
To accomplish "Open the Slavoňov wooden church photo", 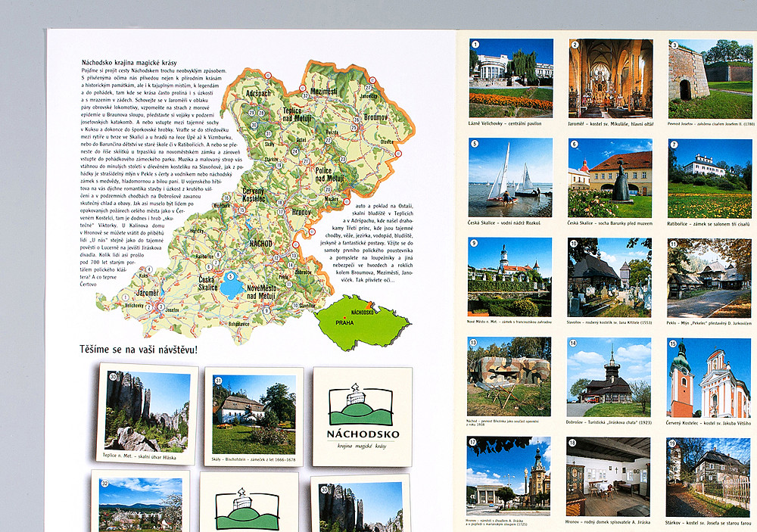I will [609, 278].
